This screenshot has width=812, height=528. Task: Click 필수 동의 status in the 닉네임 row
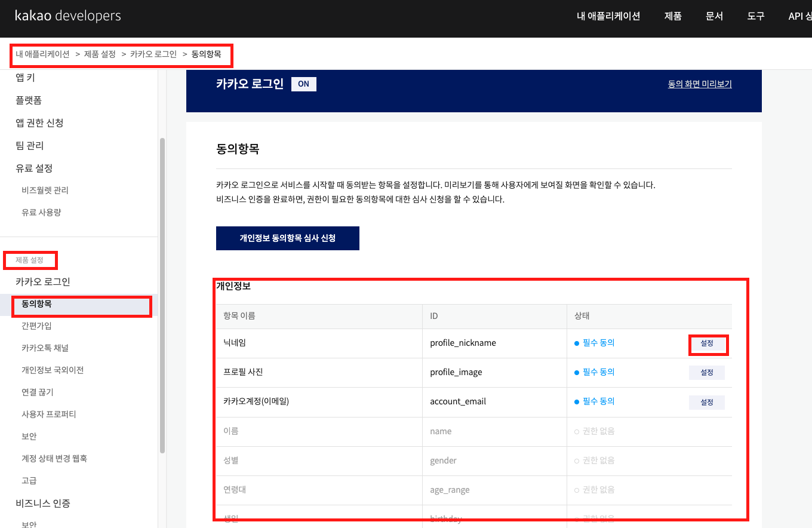pyautogui.click(x=595, y=343)
